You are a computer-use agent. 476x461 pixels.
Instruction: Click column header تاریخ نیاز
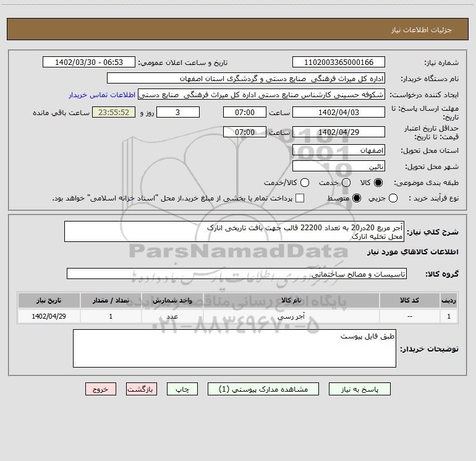49,300
